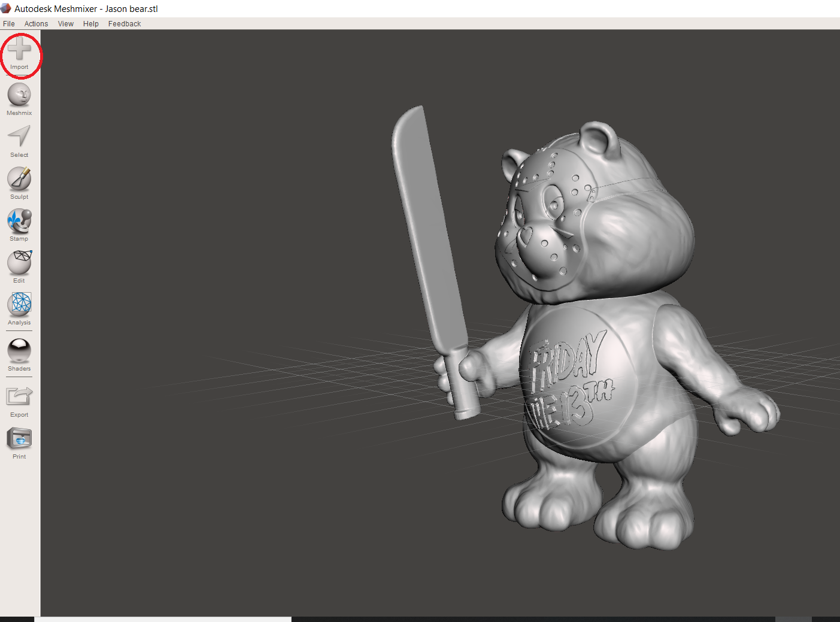Viewport: 840px width, 622px height.
Task: Click the Export icon
Action: pos(19,397)
